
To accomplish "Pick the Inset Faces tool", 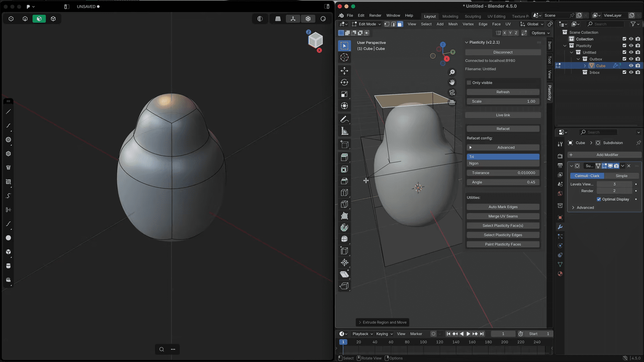I will pos(344,169).
